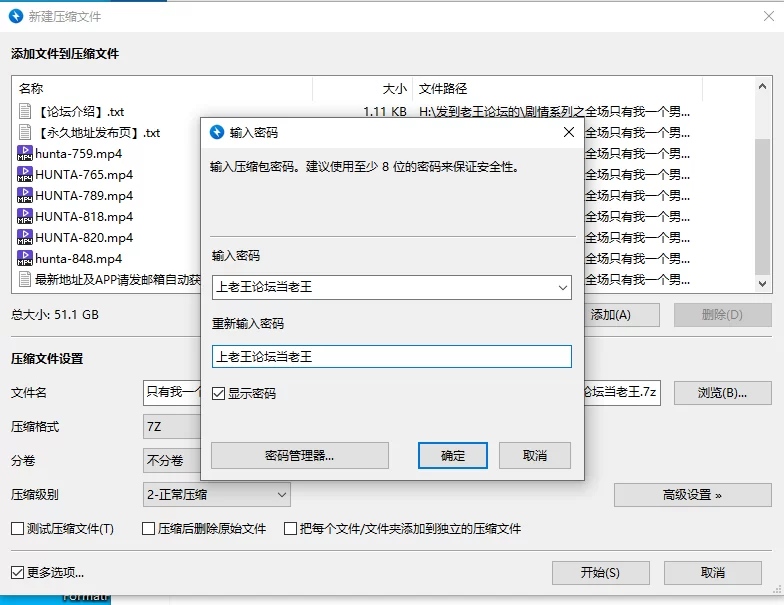Click the text file icon beside 【论坛介绍】.txt

click(x=24, y=111)
